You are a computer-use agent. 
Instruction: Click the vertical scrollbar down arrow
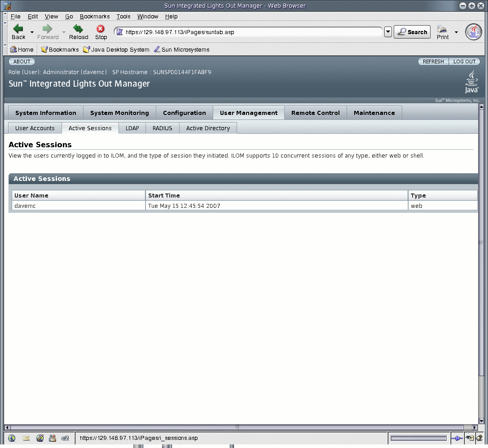[x=481, y=421]
